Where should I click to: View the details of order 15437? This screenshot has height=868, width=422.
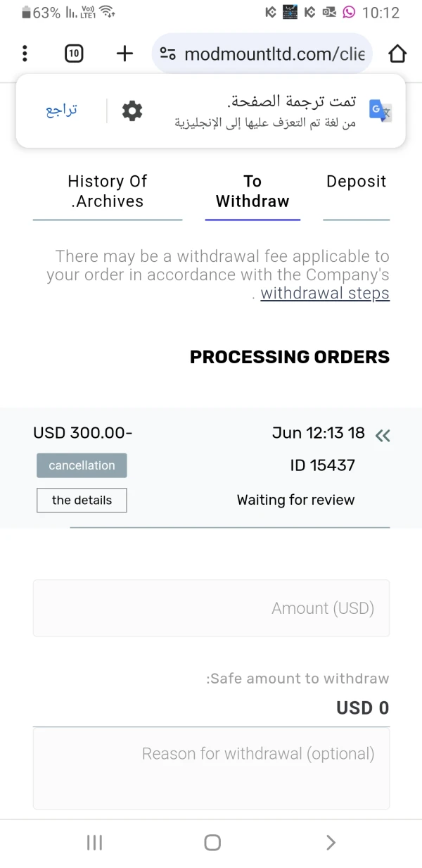click(x=82, y=501)
